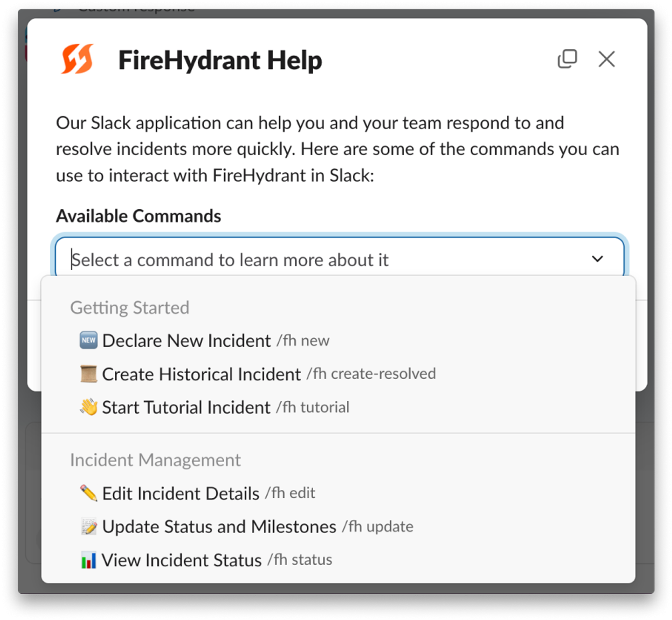672x620 pixels.
Task: Choose Create Historical Incident command
Action: point(338,374)
